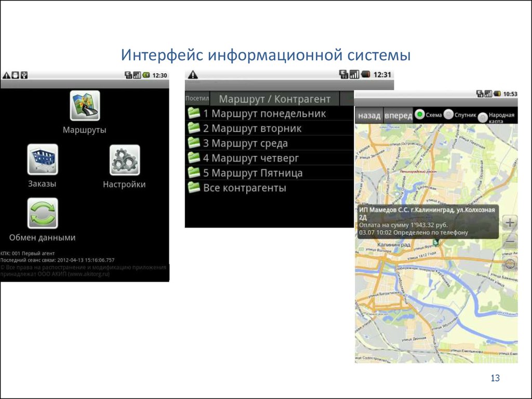Click the 10:53 clock in the status bar
The image size is (532, 399).
(x=510, y=94)
